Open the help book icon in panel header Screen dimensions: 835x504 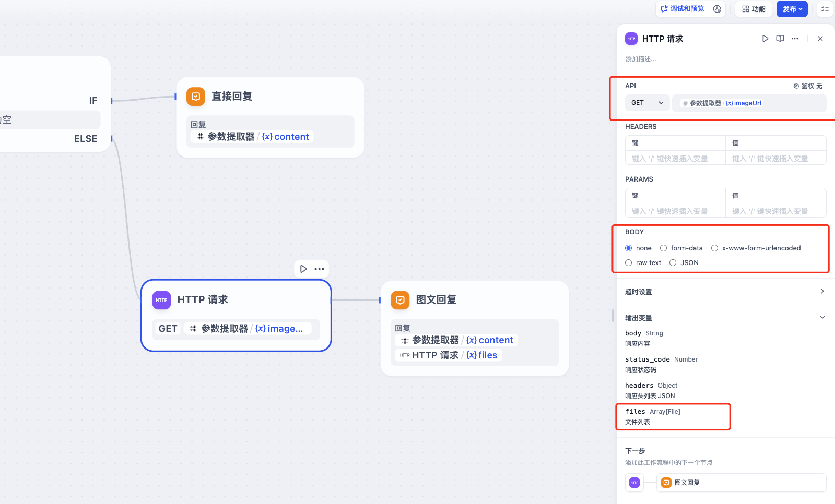tap(780, 39)
